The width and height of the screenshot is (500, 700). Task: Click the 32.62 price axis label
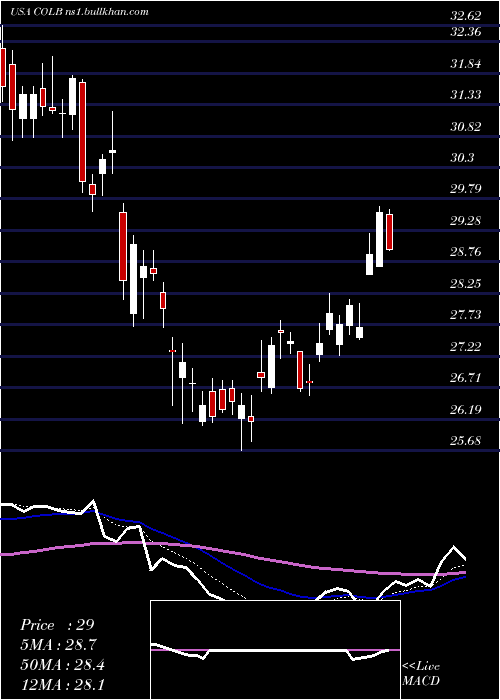point(466,16)
